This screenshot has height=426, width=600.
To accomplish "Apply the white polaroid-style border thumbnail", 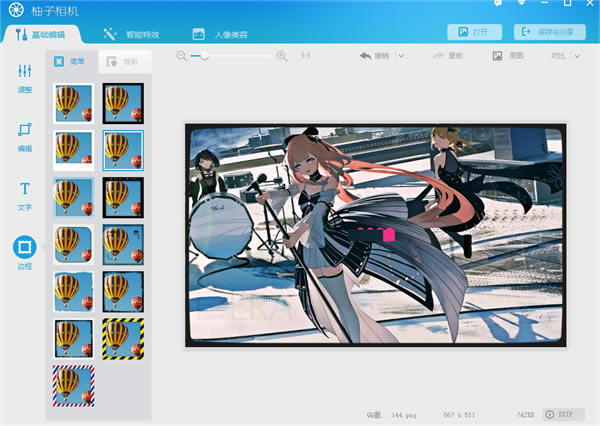I will pos(73,150).
